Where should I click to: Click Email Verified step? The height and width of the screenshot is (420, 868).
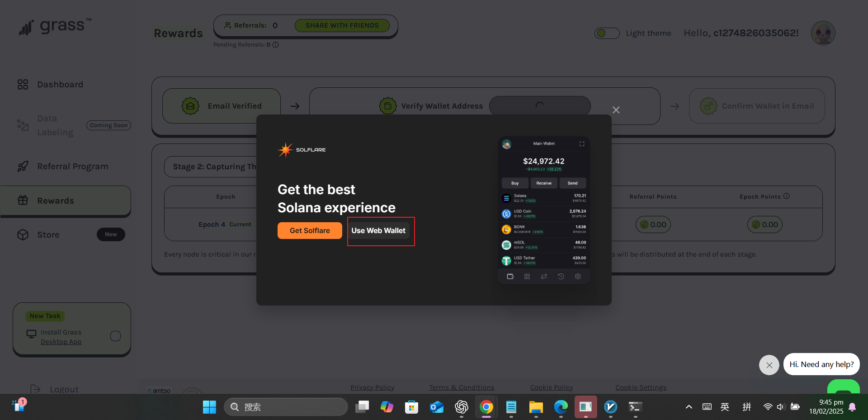coord(222,106)
